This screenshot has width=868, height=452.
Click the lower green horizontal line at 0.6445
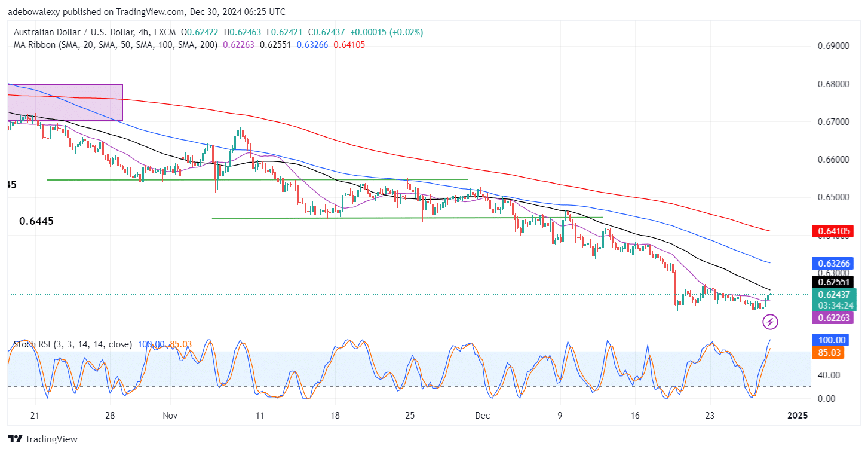pos(407,218)
